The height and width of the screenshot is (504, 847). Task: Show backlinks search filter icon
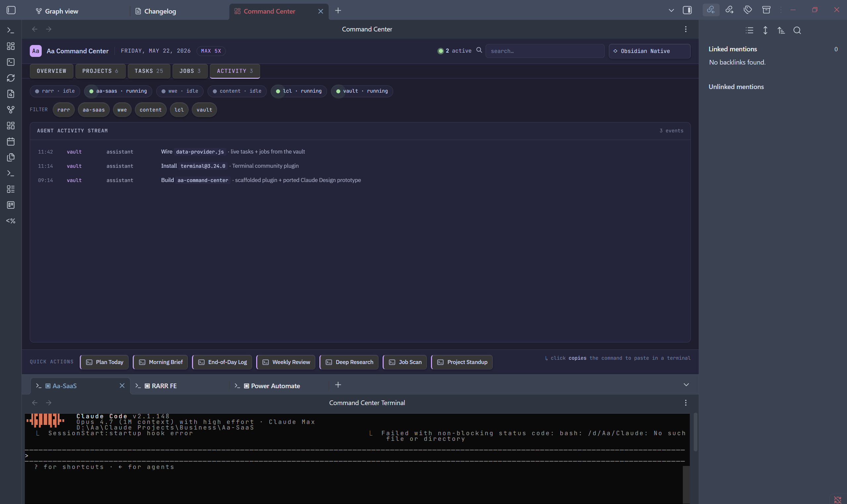coord(797,30)
